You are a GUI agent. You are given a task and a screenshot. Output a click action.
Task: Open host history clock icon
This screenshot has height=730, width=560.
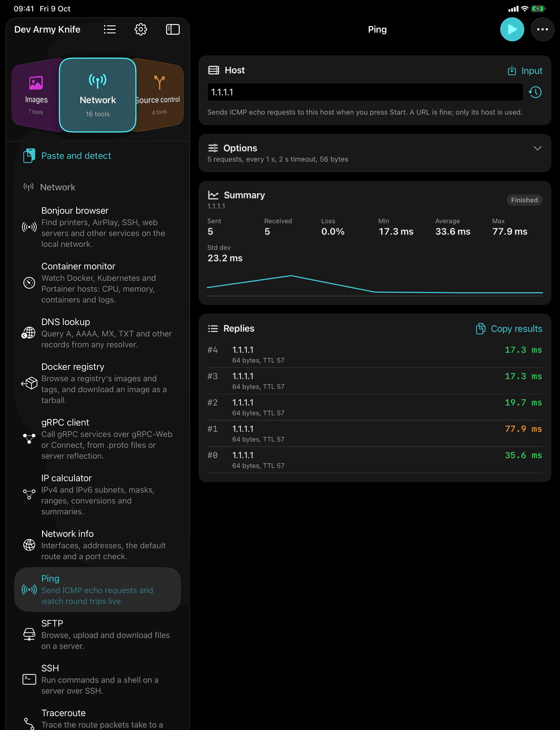pyautogui.click(x=535, y=92)
